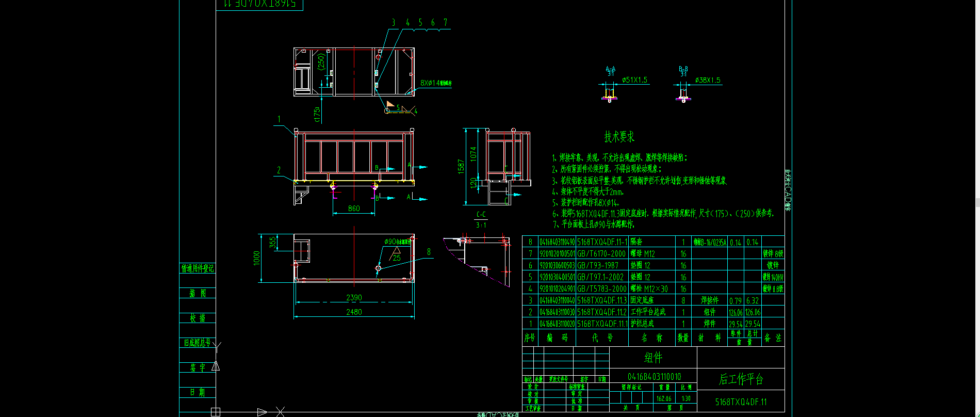Select the 名称 column header
Screen dimensions: 980x417
tap(652, 338)
